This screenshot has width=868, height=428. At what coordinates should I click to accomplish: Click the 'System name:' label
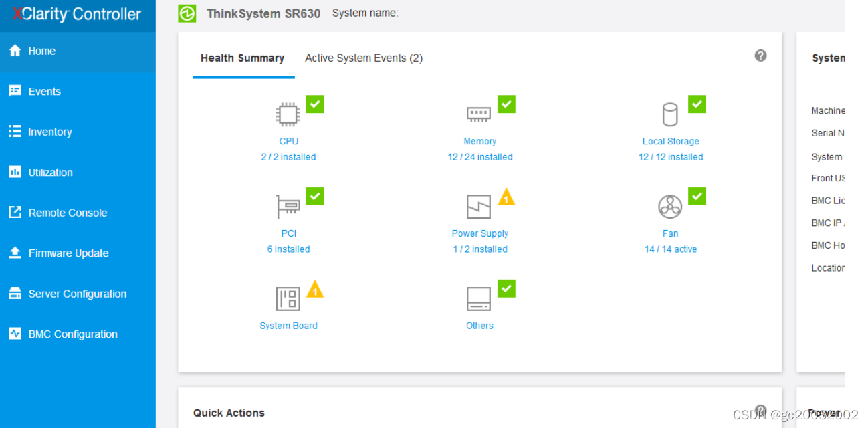pos(365,13)
